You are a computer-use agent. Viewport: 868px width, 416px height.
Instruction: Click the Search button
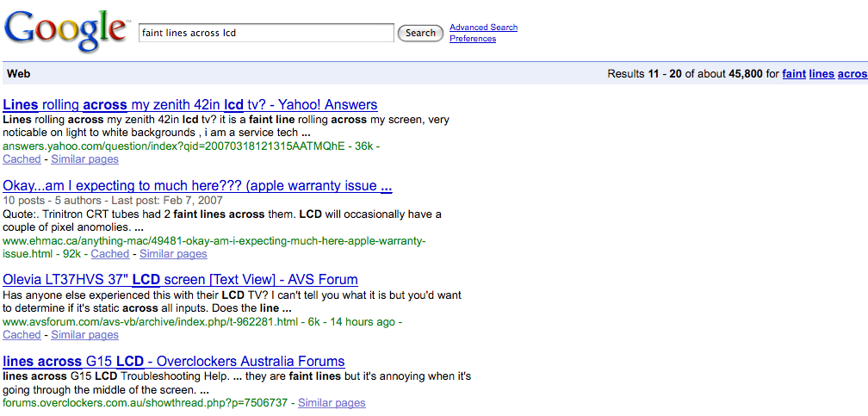(x=420, y=33)
